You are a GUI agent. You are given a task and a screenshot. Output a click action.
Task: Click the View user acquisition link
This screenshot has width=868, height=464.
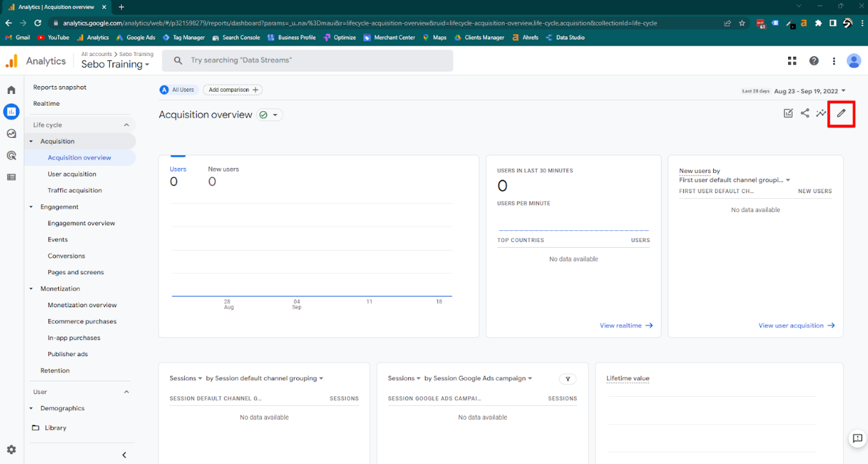(797, 325)
